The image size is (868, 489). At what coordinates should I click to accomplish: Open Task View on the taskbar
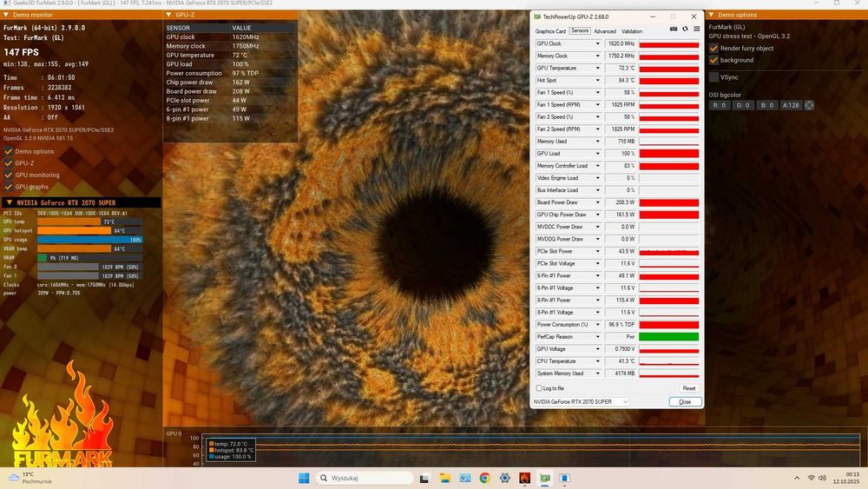click(x=424, y=478)
